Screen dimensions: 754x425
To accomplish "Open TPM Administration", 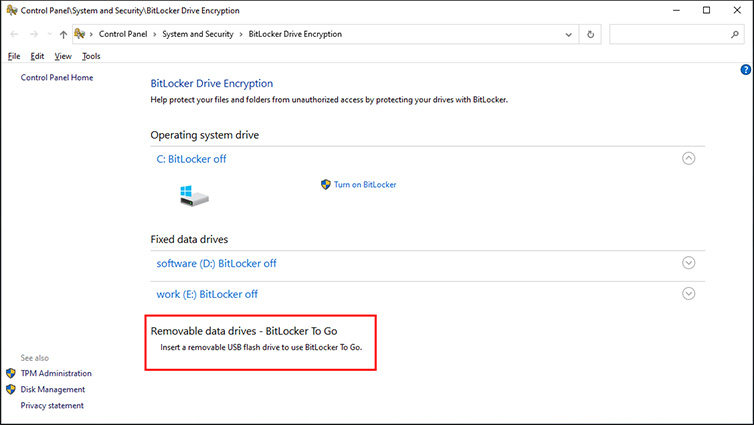I will [x=56, y=373].
